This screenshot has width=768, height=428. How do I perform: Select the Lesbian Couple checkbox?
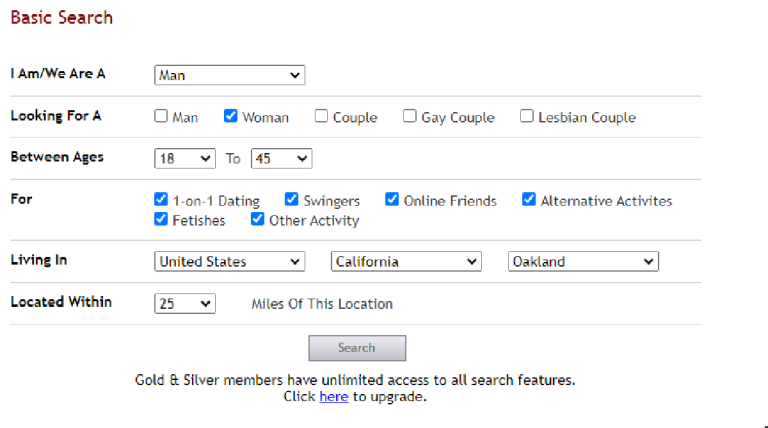(x=527, y=116)
